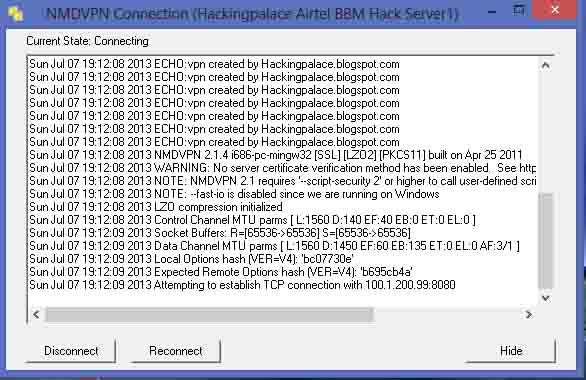Select the '--fast-io is disabled' log line

[234, 194]
